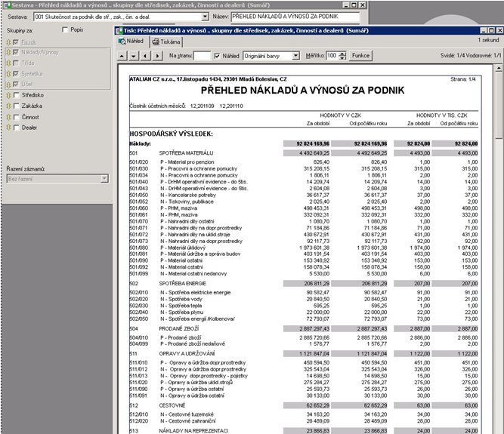The image size is (504, 434).
Task: Click row 502/020 Spotřeba vody
Action: pyautogui.click(x=304, y=299)
